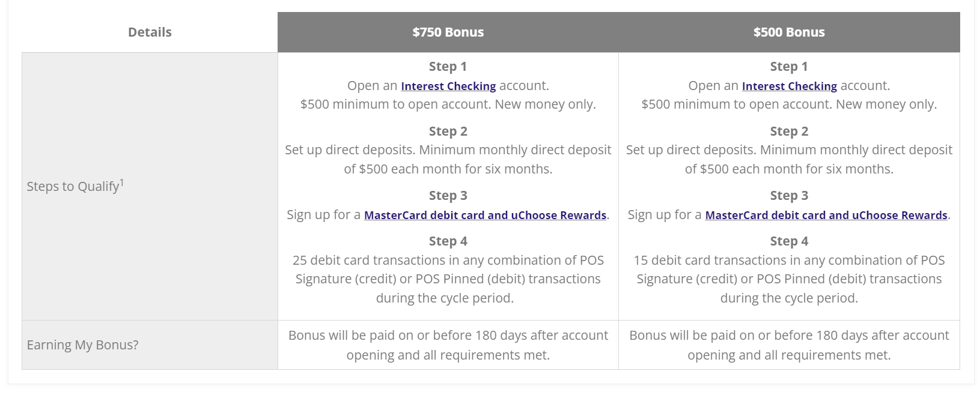Click the $500 minimum text in $750 column
Viewport: 980px width, 398px height.
448,104
